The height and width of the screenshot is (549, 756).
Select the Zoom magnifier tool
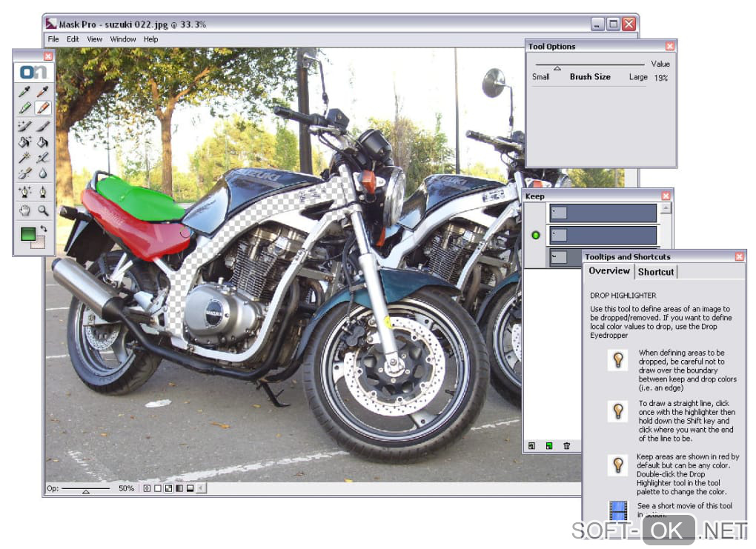[x=42, y=210]
